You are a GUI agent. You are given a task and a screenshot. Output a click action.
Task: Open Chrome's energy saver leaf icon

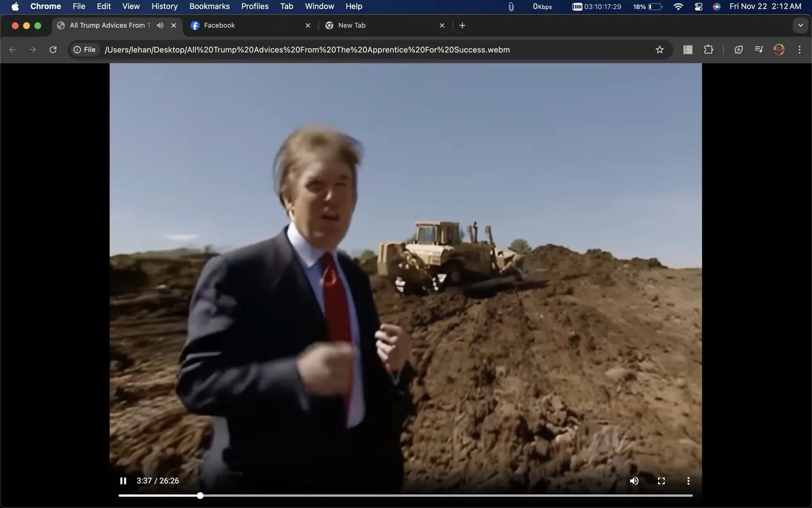coord(739,49)
